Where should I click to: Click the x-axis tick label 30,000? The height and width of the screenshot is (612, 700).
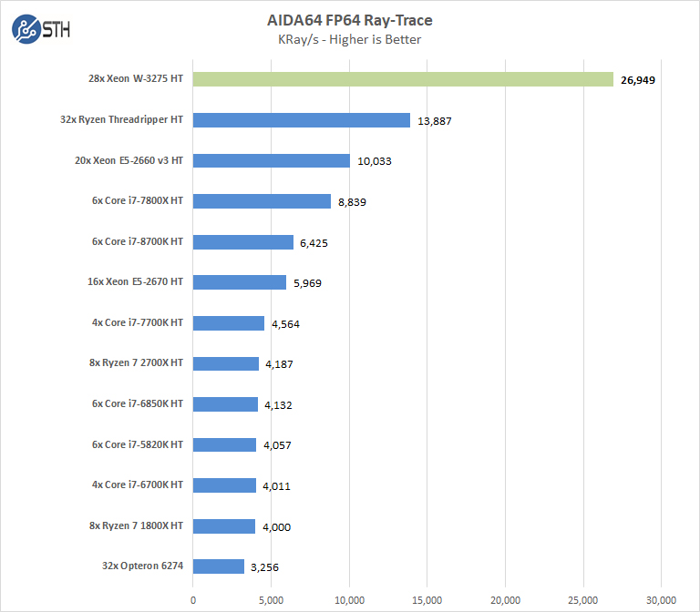click(661, 601)
